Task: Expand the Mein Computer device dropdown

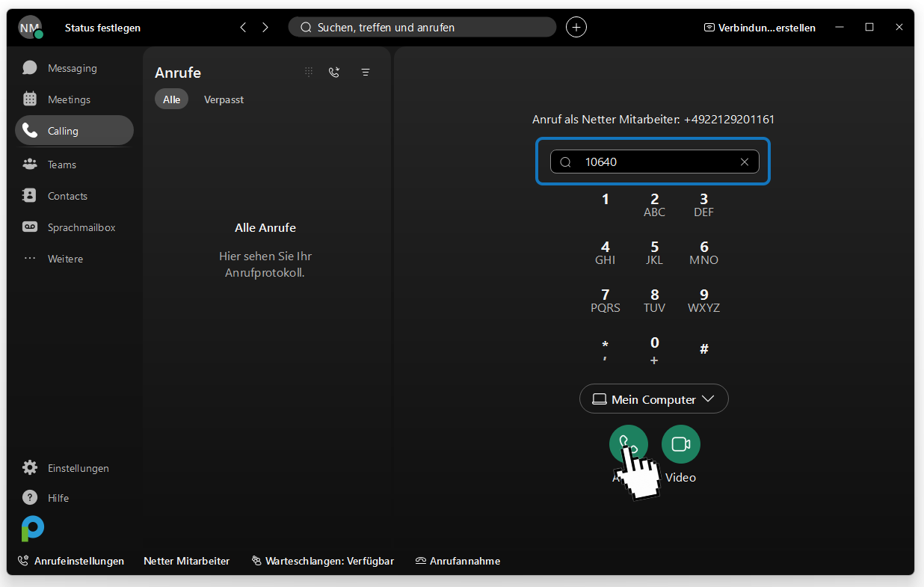Action: 654,399
